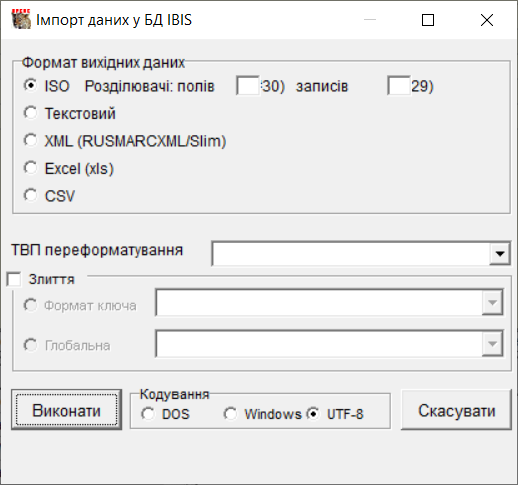The image size is (518, 485).
Task: Maximize the Імпорт даних window
Action: click(x=428, y=20)
